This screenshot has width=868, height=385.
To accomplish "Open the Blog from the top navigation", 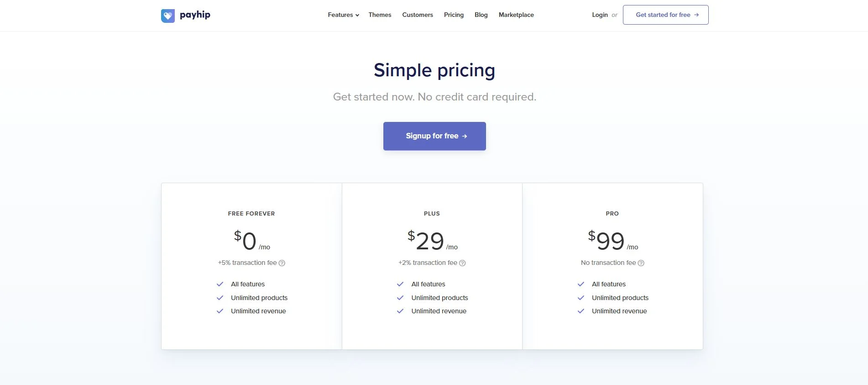I will [481, 15].
